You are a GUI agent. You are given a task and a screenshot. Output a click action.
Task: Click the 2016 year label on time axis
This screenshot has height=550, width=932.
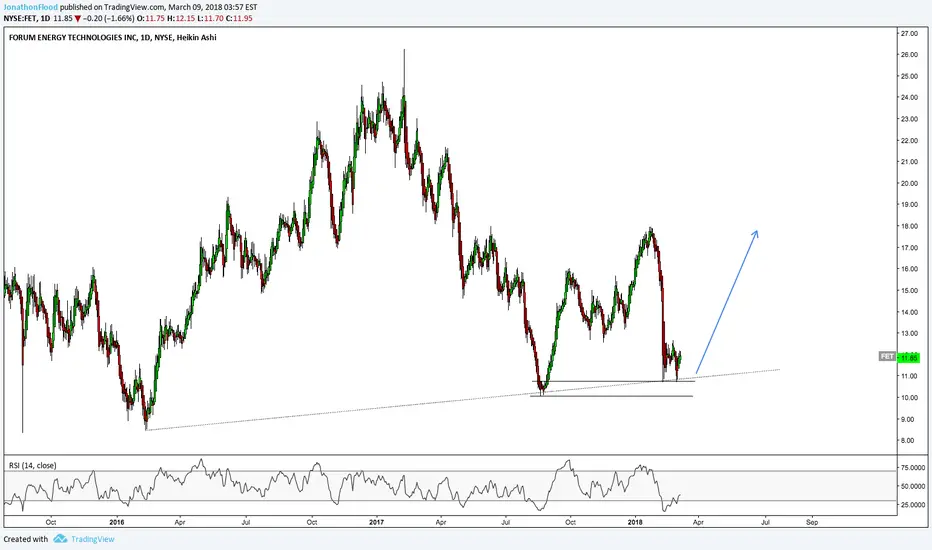tap(116, 523)
